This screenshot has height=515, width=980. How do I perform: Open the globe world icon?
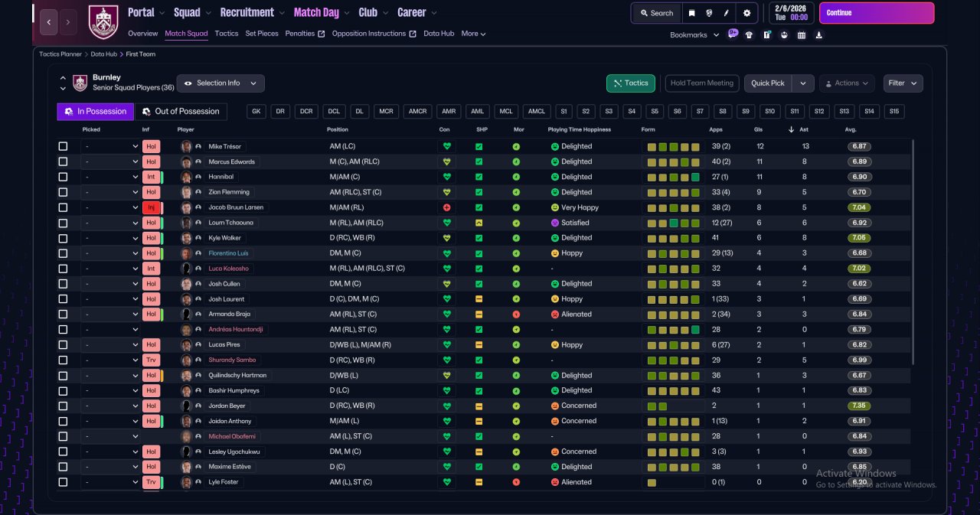click(x=710, y=13)
